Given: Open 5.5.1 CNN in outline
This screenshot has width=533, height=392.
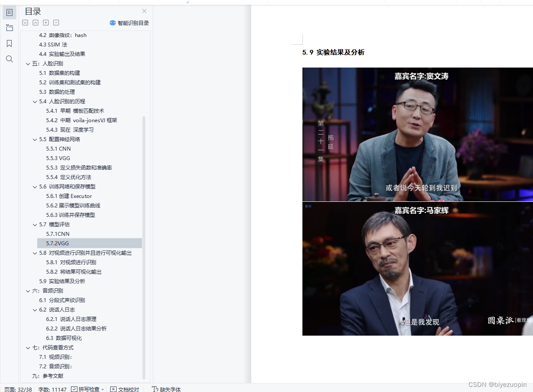Looking at the screenshot, I should [x=58, y=149].
